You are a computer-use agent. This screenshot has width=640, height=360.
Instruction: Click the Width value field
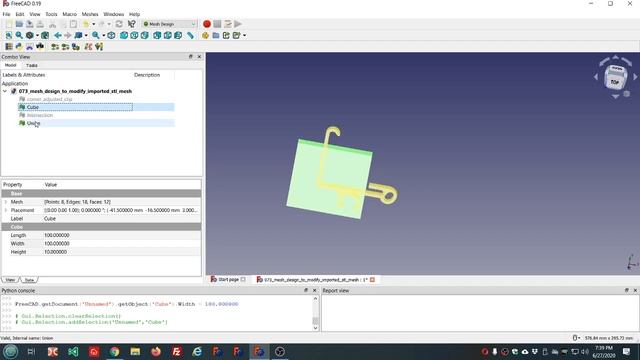[122, 244]
